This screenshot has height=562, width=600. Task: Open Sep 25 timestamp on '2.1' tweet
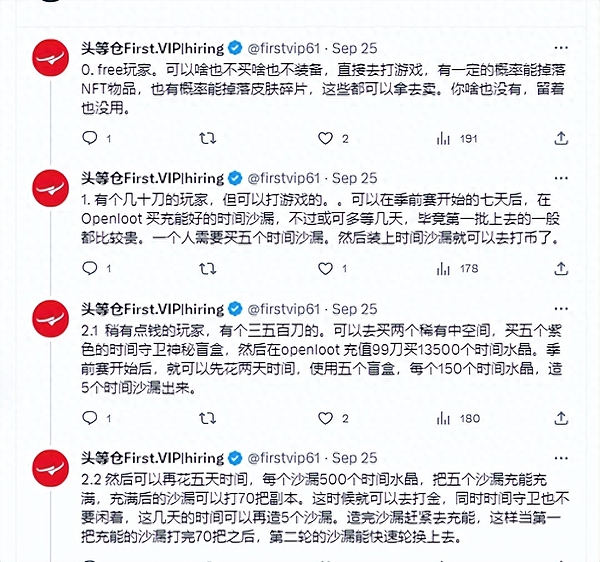354,309
